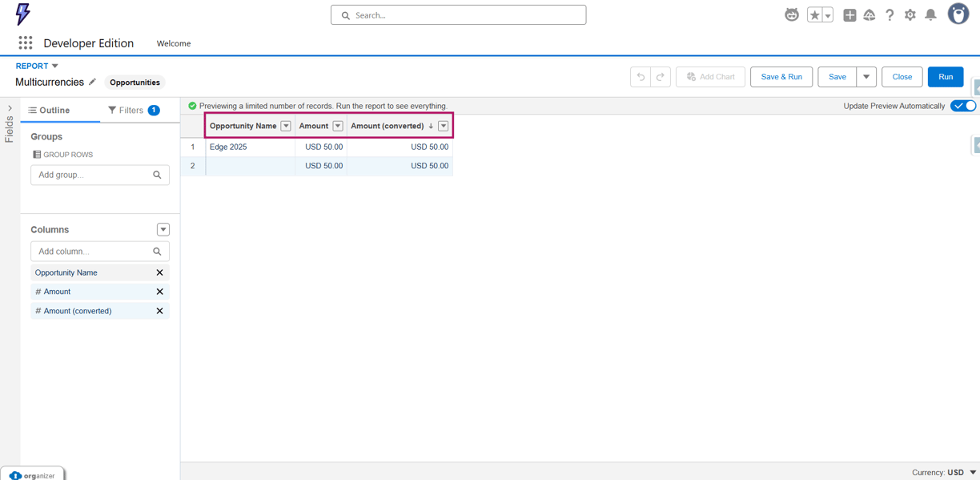Open the Columns section dropdown menu
Image resolution: width=980 pixels, height=480 pixels.
click(x=163, y=229)
